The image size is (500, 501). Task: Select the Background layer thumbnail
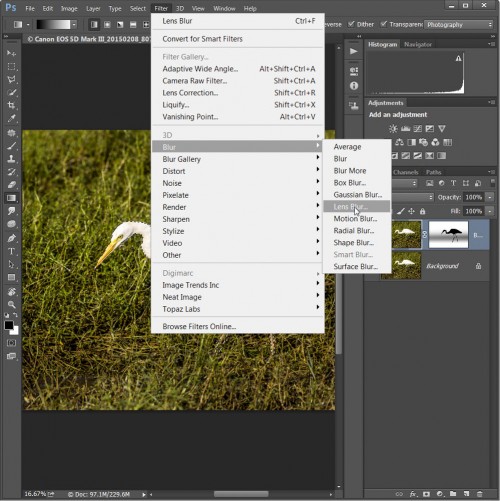click(401, 266)
